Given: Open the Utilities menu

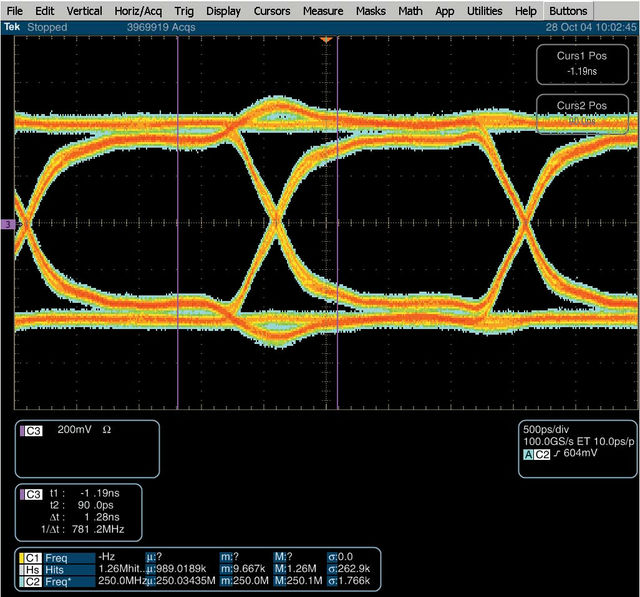Looking at the screenshot, I should click(484, 11).
